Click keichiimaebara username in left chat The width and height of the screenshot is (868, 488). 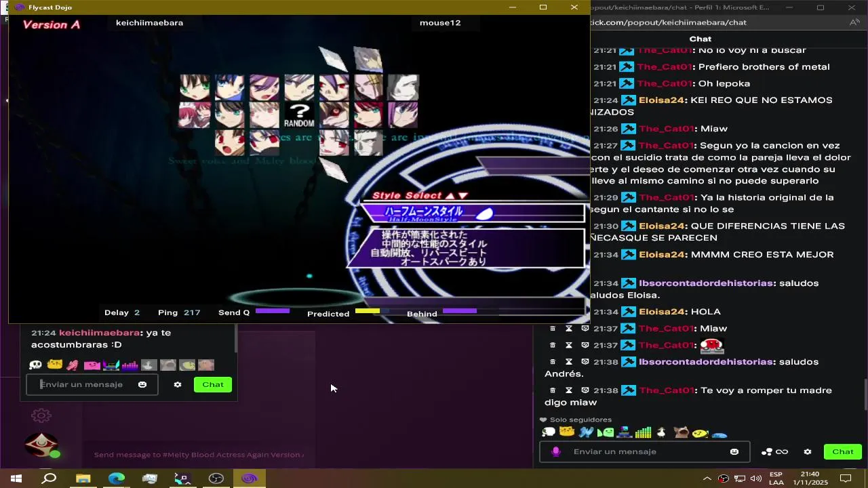(x=100, y=333)
